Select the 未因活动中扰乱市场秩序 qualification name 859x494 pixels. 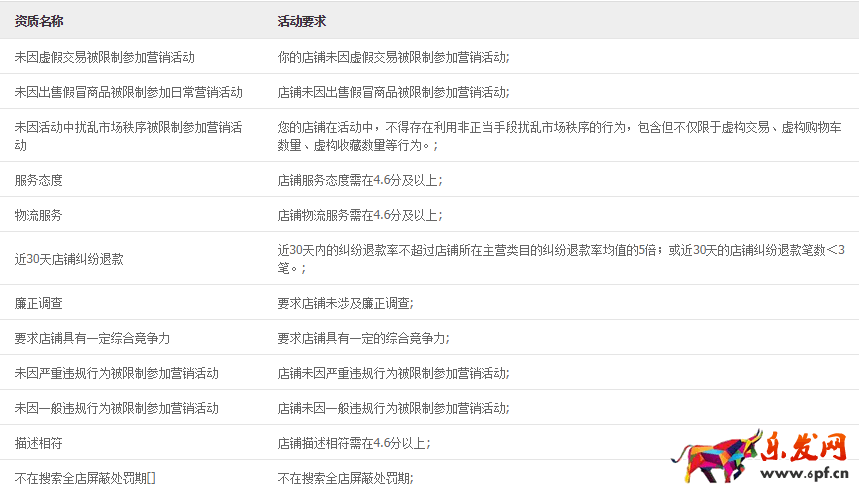click(129, 136)
